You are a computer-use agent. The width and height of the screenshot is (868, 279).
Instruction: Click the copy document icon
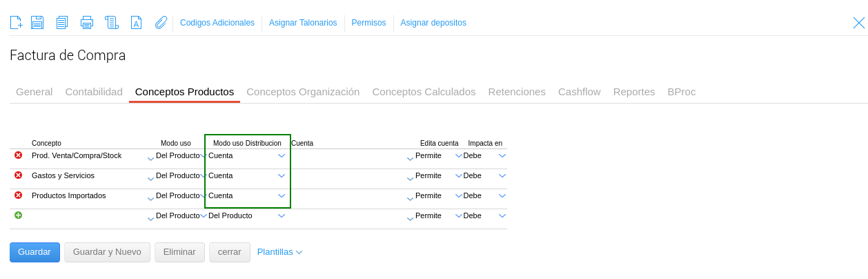[62, 23]
